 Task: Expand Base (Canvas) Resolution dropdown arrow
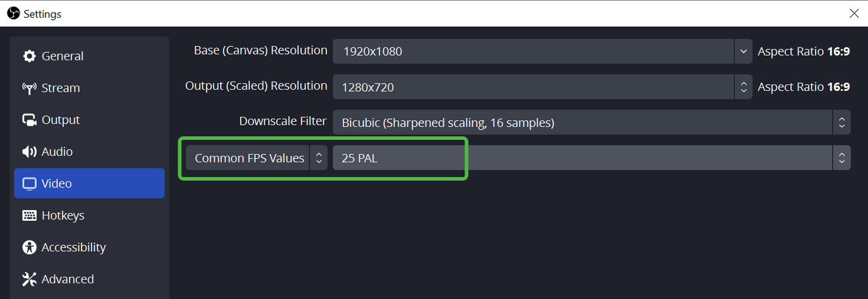pos(743,51)
